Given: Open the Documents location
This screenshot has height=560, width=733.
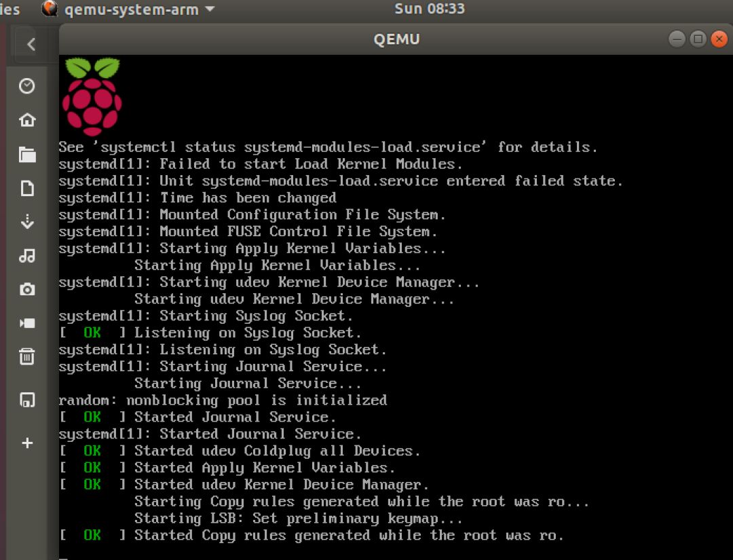Looking at the screenshot, I should tap(27, 189).
